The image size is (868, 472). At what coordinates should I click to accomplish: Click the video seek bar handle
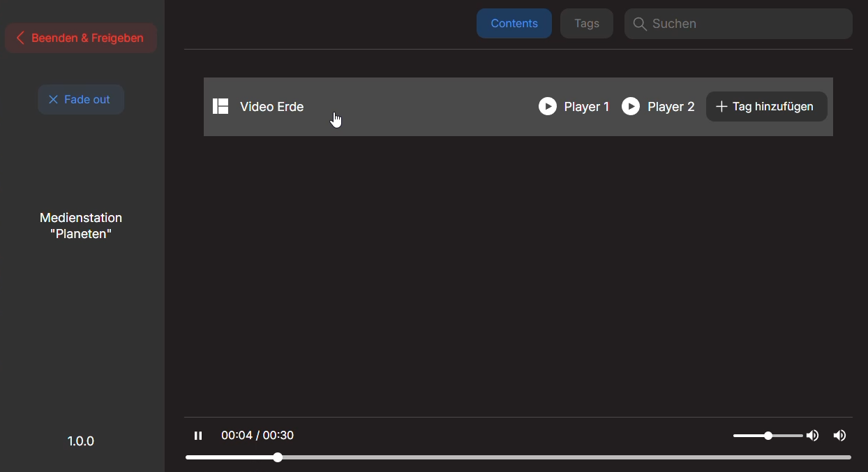278,457
